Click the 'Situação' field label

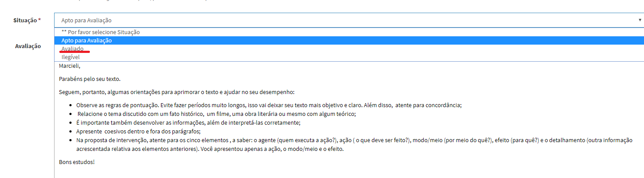[25, 20]
